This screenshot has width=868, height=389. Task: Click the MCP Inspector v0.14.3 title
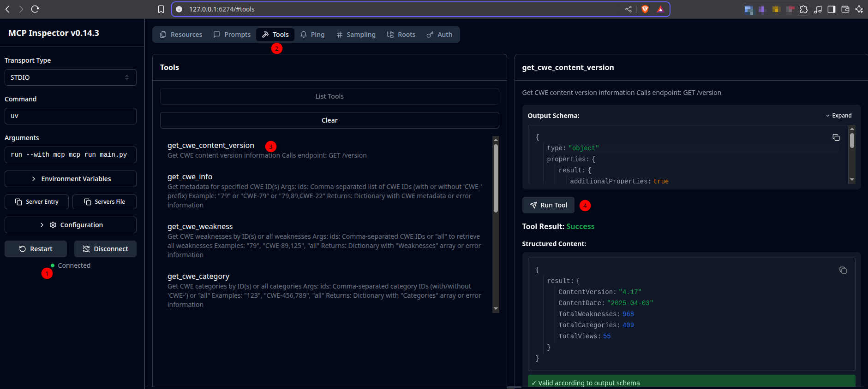pyautogui.click(x=54, y=33)
